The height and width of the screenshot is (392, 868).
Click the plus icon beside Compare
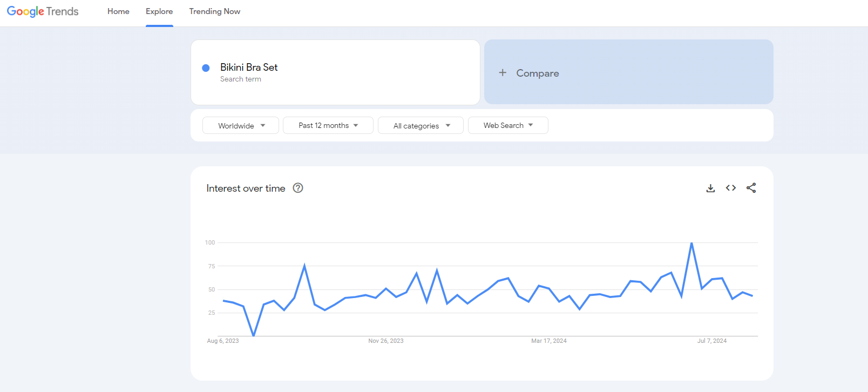[503, 72]
